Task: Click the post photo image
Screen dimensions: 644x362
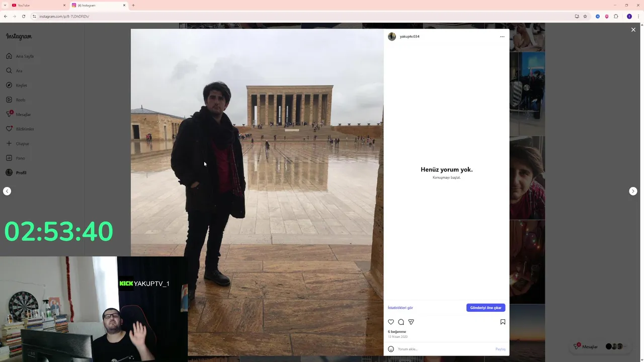Action: [257, 192]
